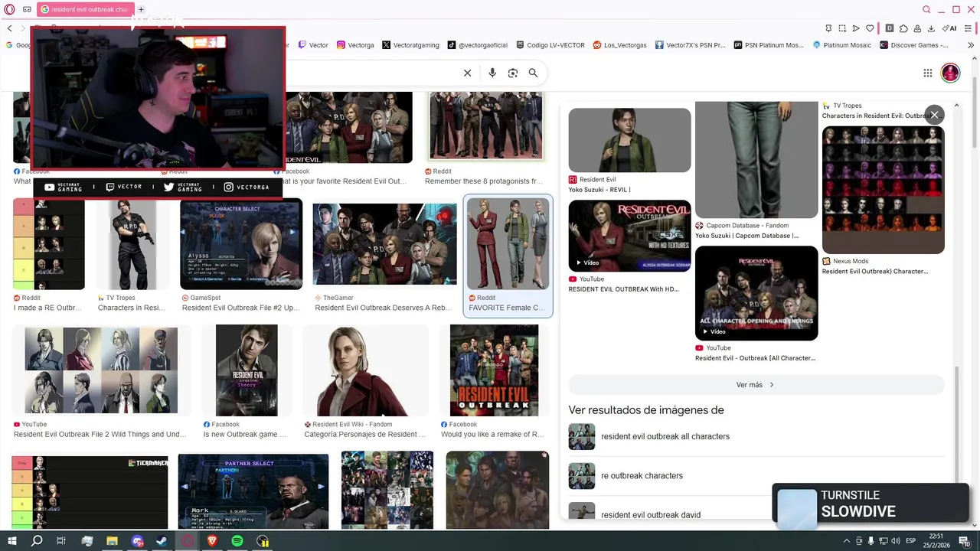Open the Codigo LV-VECTOR bookmark
The width and height of the screenshot is (980, 551).
click(x=550, y=45)
